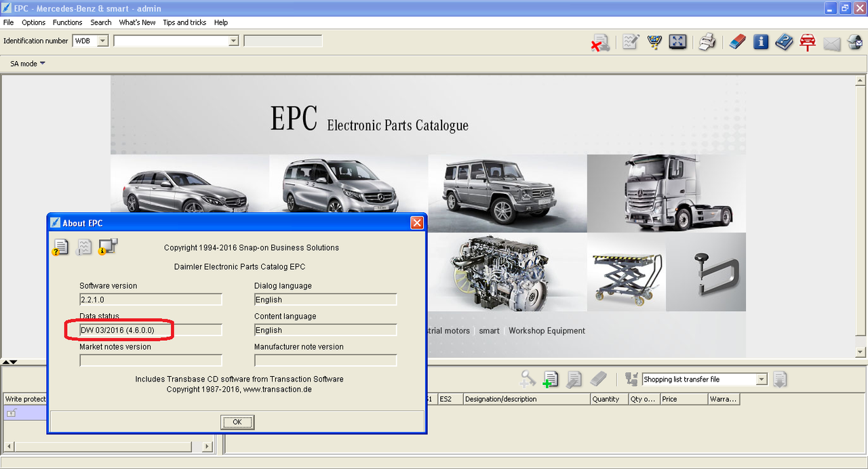
Task: Open the Help menu
Action: tap(221, 22)
